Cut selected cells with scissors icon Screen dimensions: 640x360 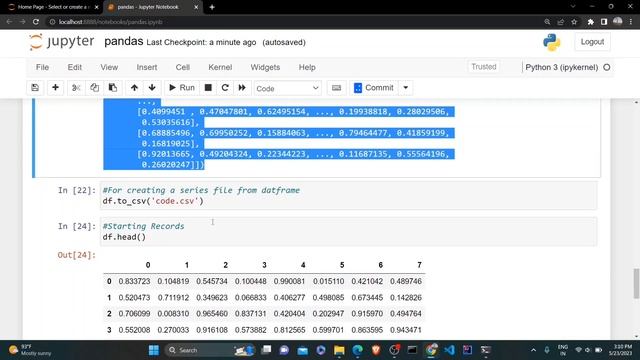(x=76, y=88)
